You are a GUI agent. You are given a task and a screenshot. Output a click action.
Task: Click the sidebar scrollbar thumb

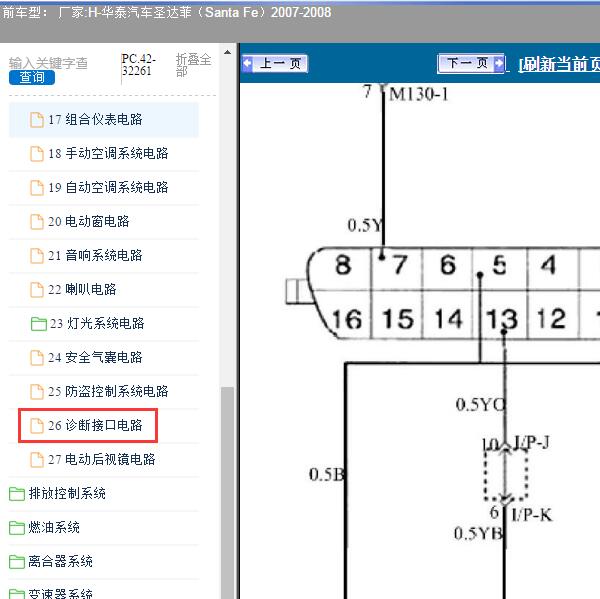click(x=227, y=493)
